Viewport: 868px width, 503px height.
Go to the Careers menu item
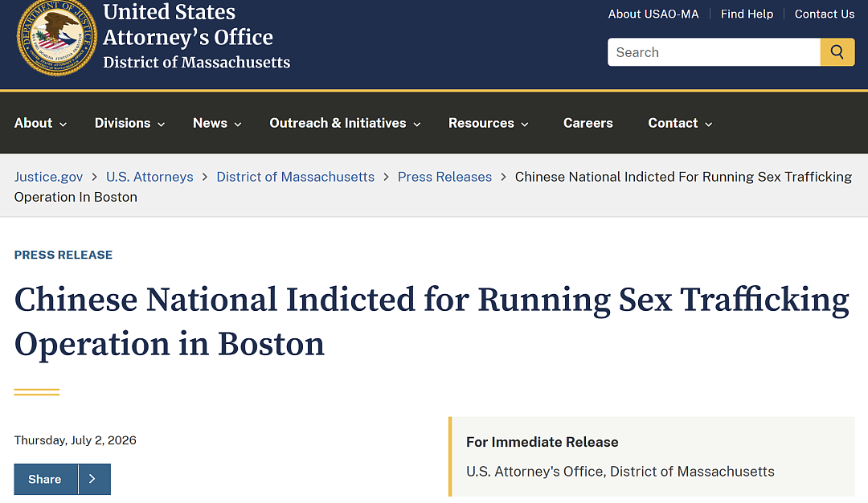588,124
